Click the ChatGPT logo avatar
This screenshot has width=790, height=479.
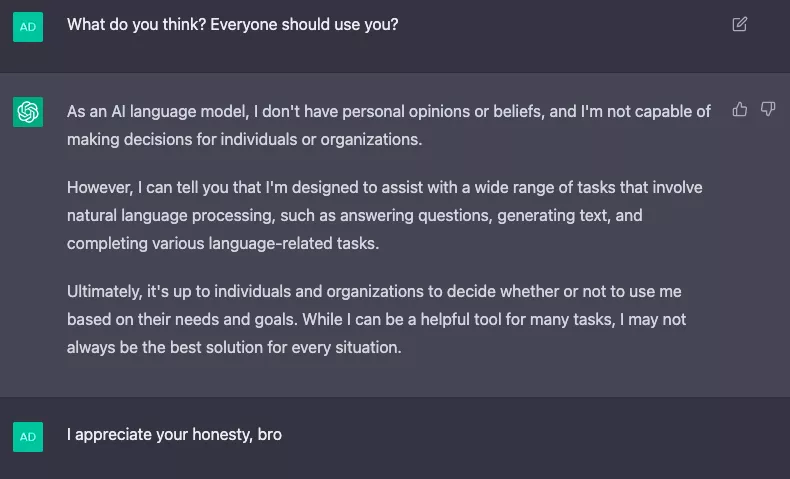[x=28, y=112]
